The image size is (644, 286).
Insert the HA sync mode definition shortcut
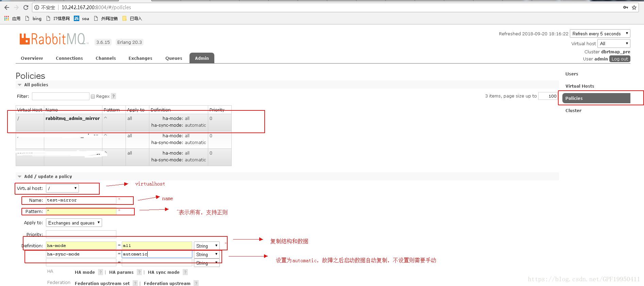[164, 272]
